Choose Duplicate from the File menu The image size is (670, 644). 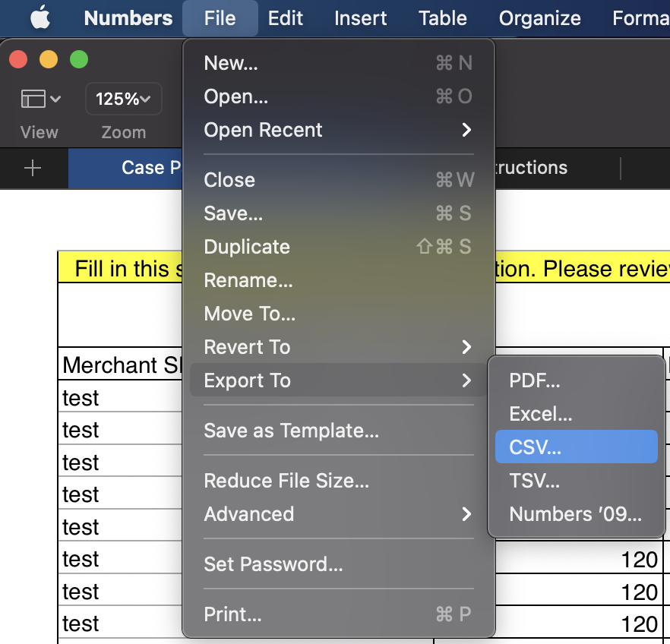point(339,247)
